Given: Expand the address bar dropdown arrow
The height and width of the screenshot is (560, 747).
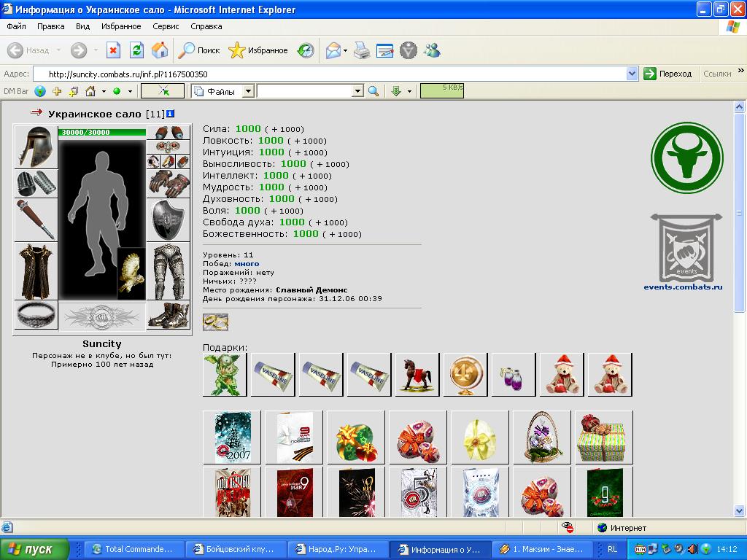Looking at the screenshot, I should pos(632,74).
